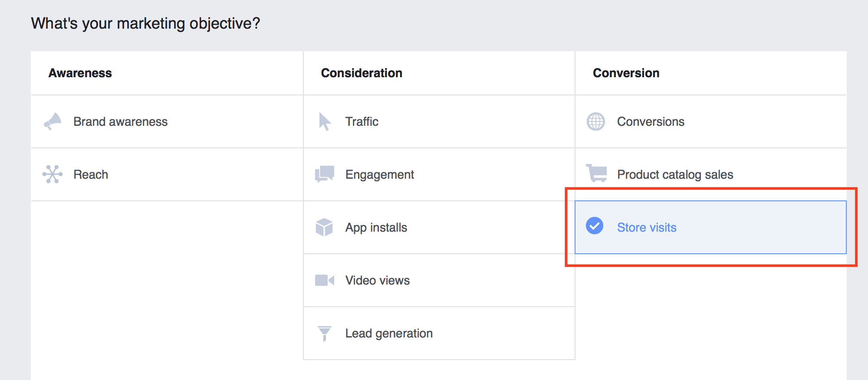Click the App installs box icon
Image resolution: width=868 pixels, height=380 pixels.
[x=324, y=227]
